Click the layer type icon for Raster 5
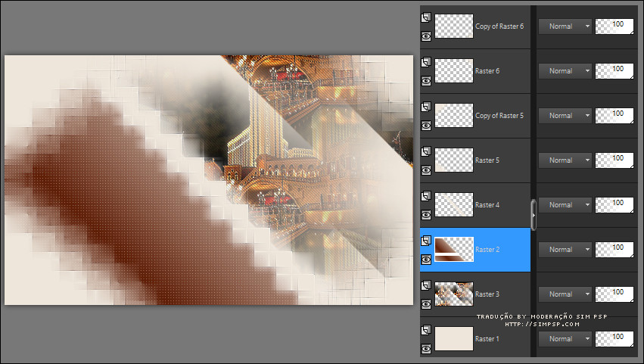644x364 pixels. [427, 151]
